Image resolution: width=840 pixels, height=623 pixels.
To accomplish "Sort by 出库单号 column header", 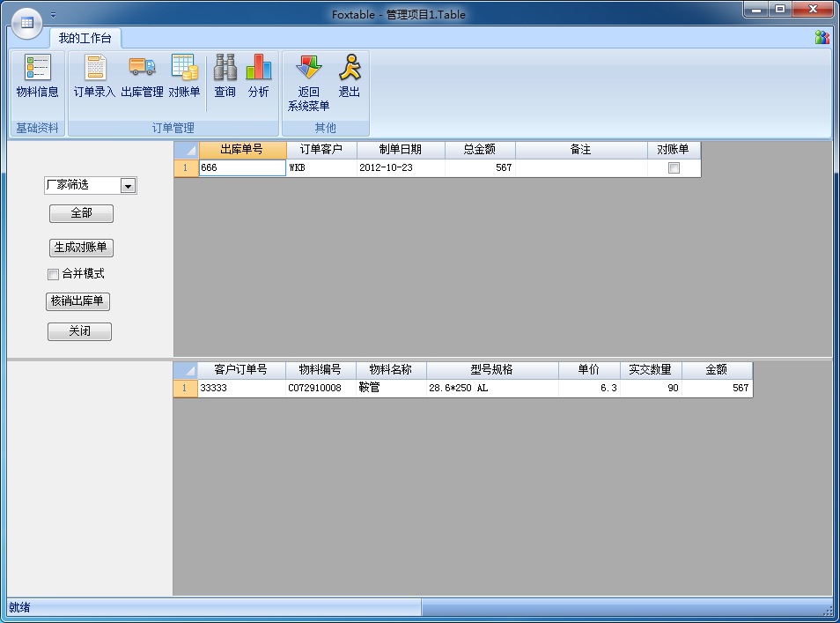I will [x=243, y=150].
